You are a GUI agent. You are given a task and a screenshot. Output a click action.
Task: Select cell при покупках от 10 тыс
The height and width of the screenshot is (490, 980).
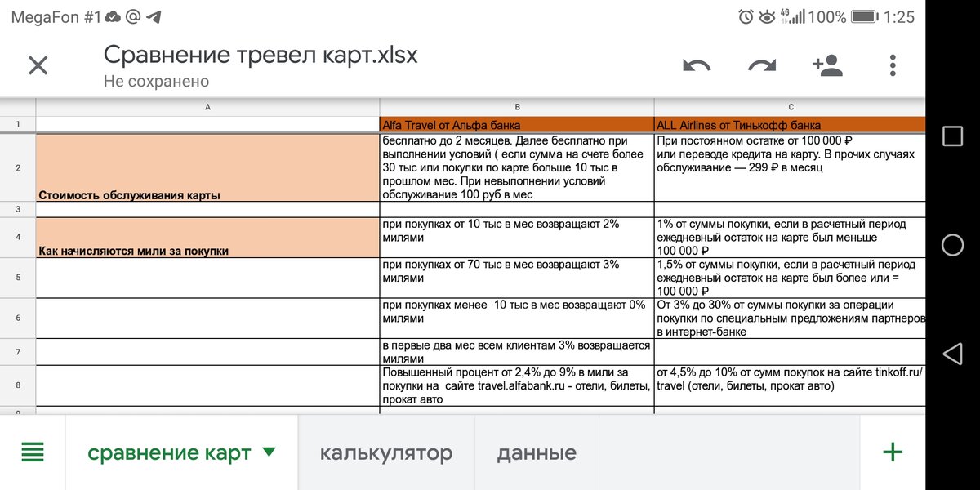[517, 238]
